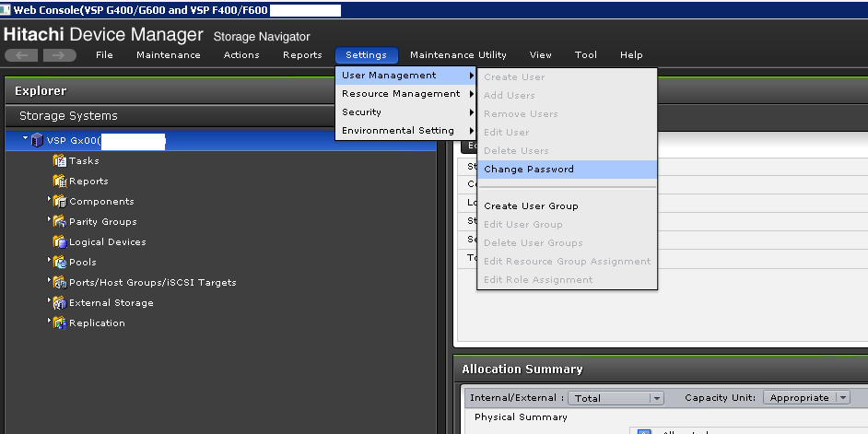Open the Help menu

coord(631,54)
